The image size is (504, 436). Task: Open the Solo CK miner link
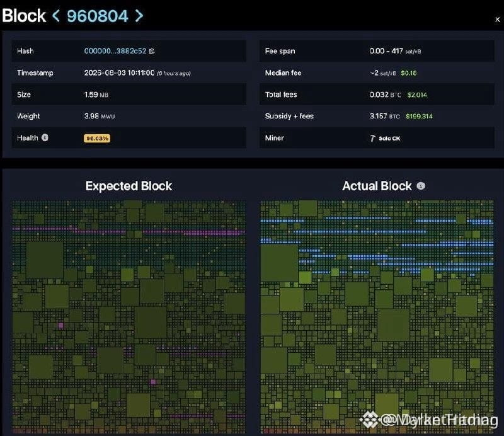tap(389, 138)
